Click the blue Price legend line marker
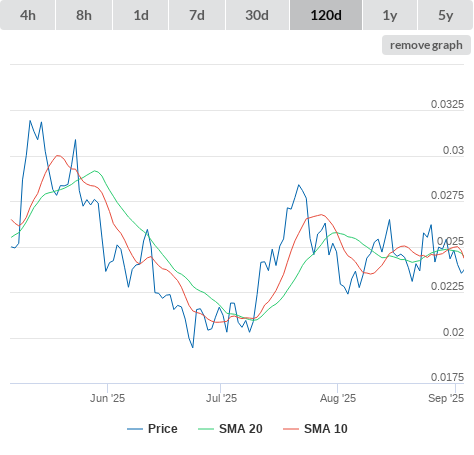Screen dimensions: 474x455 click(135, 429)
